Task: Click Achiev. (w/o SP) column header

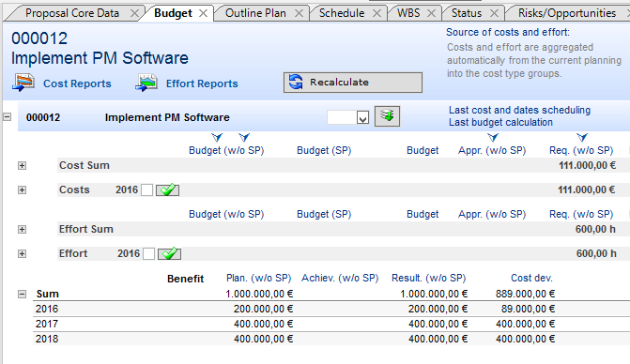Action: (340, 278)
